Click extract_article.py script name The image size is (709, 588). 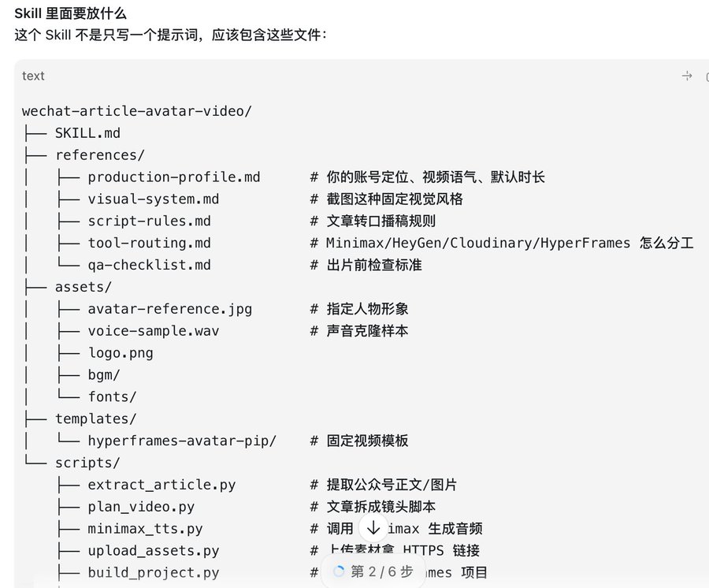point(161,485)
